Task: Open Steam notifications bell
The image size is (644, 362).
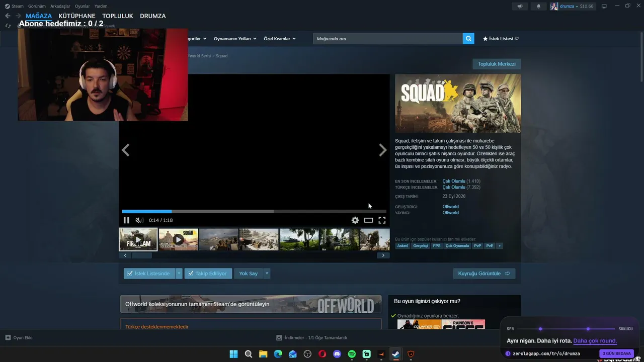Action: point(538,6)
